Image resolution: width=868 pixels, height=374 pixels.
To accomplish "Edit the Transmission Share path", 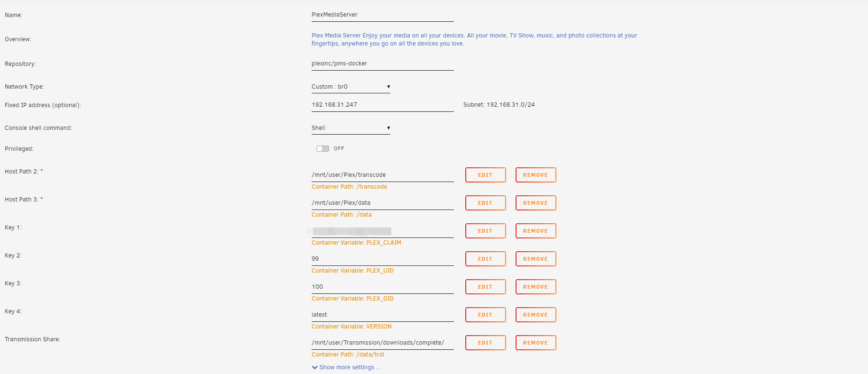I will (x=485, y=343).
